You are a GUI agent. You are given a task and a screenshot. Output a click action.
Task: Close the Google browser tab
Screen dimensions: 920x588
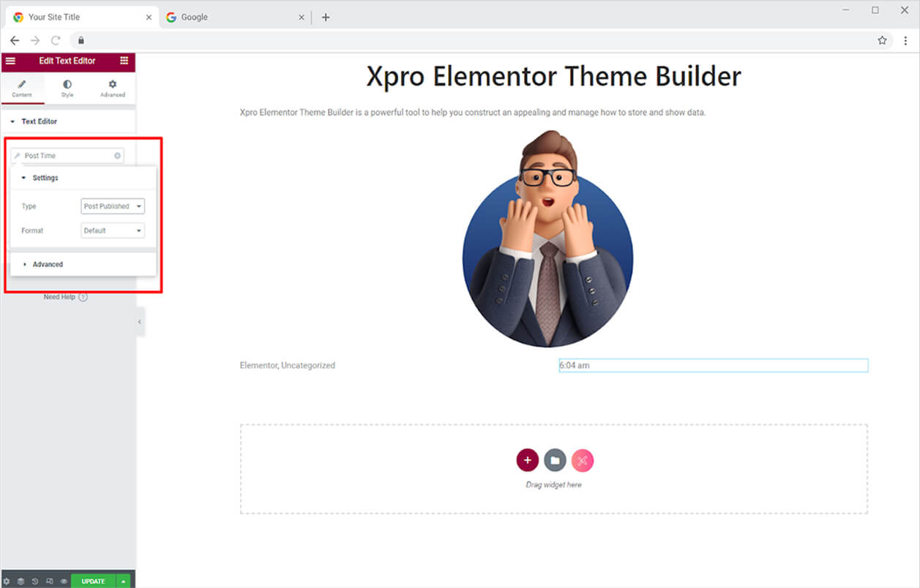click(x=302, y=18)
